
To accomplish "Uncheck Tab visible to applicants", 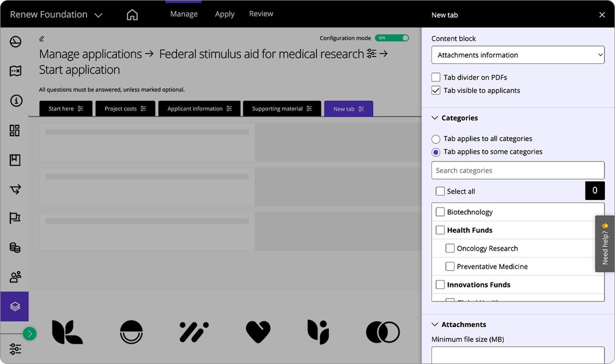I will click(x=436, y=91).
